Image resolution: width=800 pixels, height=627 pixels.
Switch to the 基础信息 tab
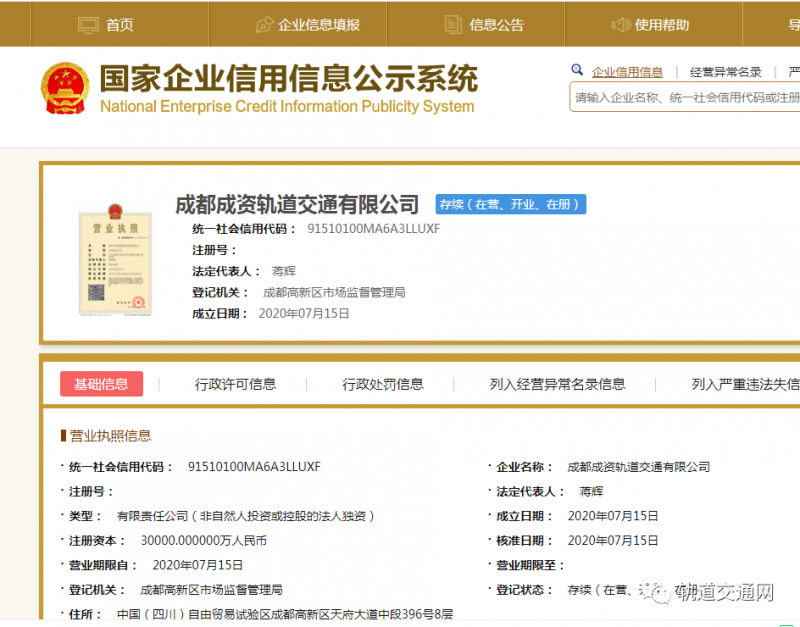coord(102,384)
